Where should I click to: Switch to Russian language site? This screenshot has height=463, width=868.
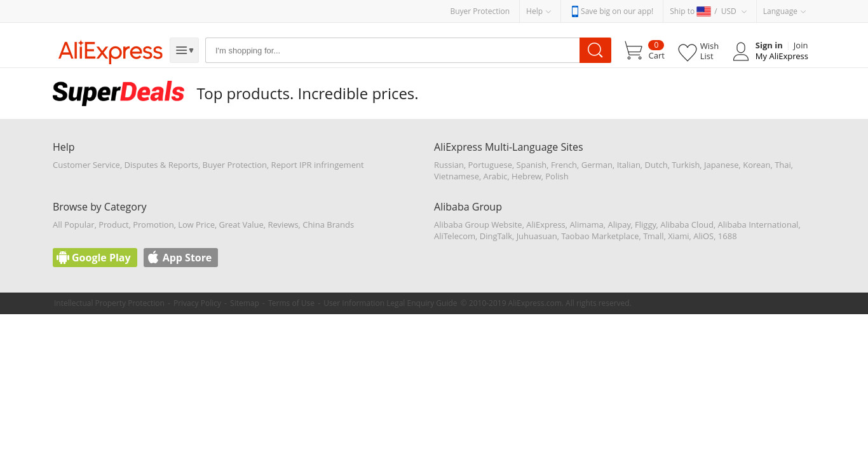click(449, 165)
